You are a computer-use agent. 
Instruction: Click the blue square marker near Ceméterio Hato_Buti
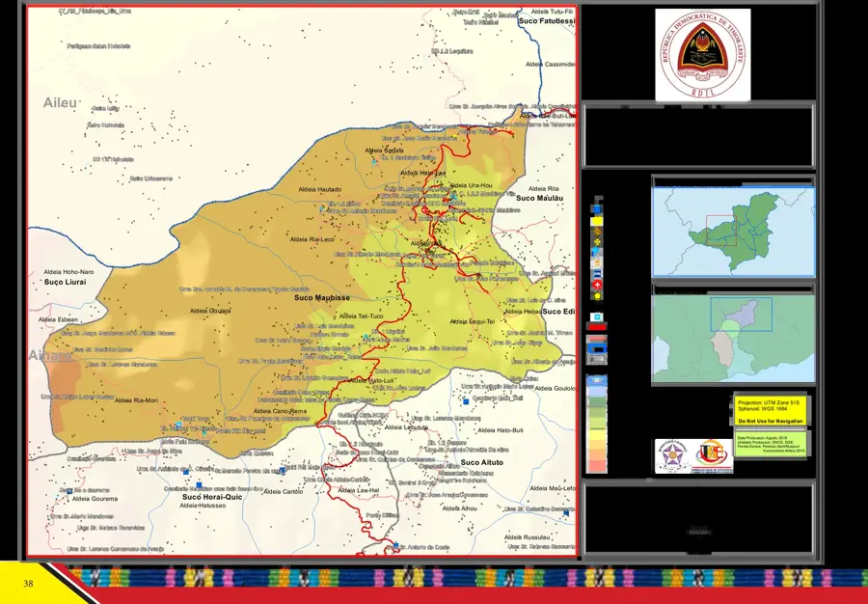click(466, 401)
